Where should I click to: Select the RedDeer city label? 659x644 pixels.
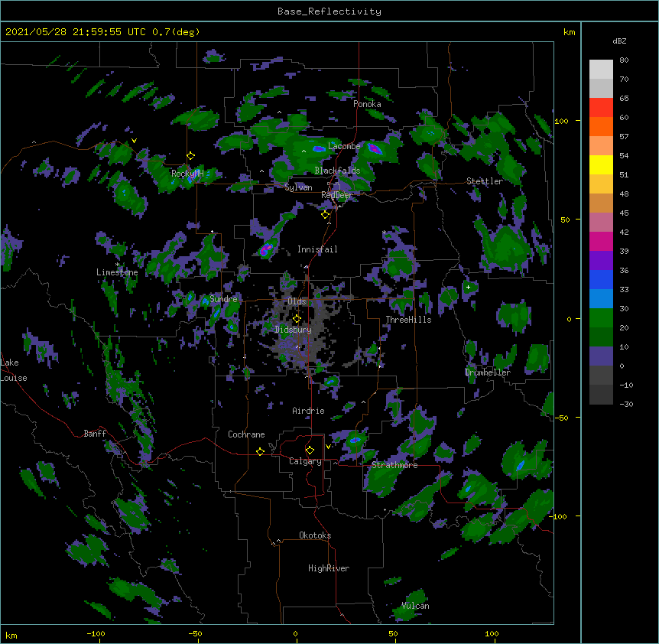point(337,195)
